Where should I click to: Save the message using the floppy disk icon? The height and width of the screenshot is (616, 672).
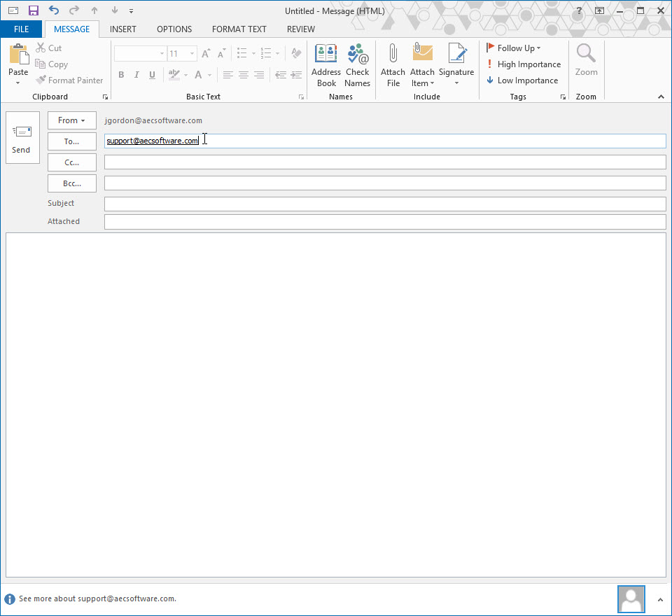[x=33, y=10]
